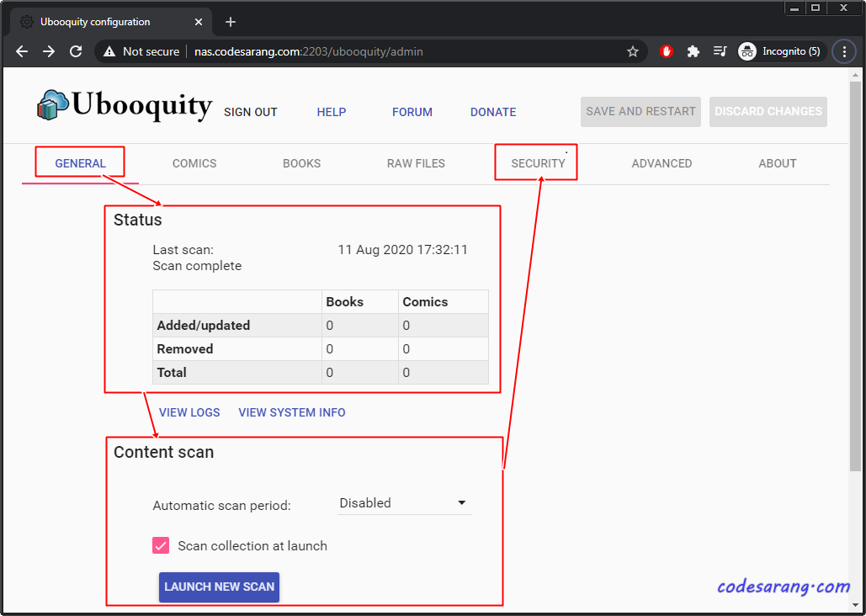Close the Ubooquity configuration tab
The width and height of the screenshot is (866, 616).
click(x=199, y=22)
